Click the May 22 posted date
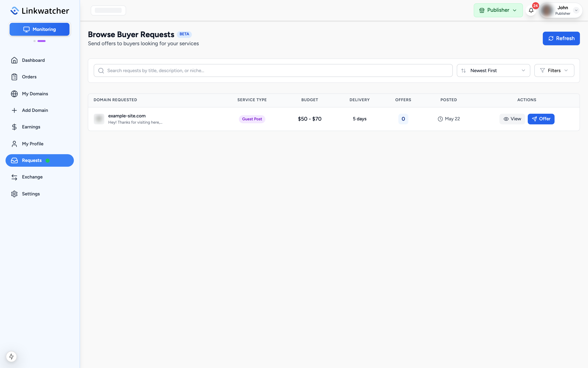588x368 pixels. pyautogui.click(x=449, y=119)
